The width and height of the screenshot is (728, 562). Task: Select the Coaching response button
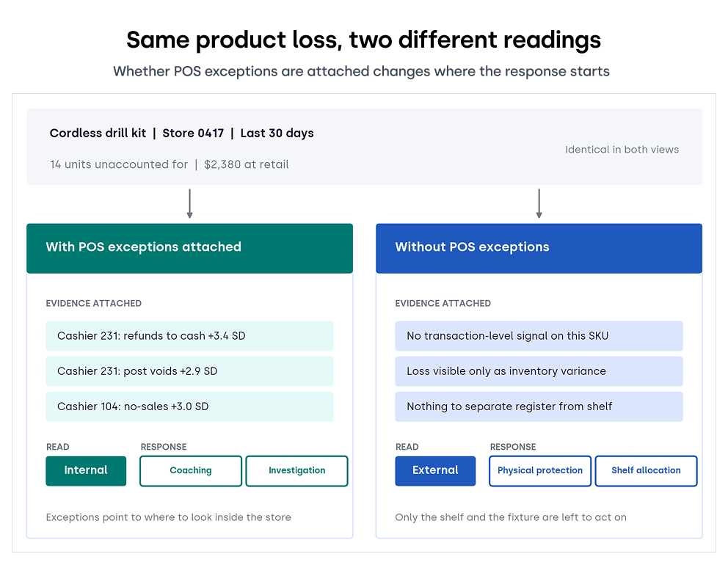pyautogui.click(x=191, y=470)
